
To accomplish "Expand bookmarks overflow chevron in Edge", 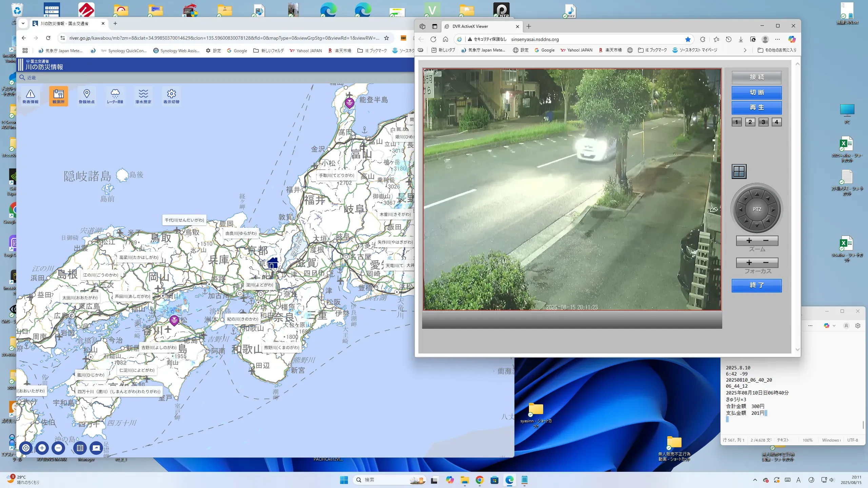I will 745,50.
